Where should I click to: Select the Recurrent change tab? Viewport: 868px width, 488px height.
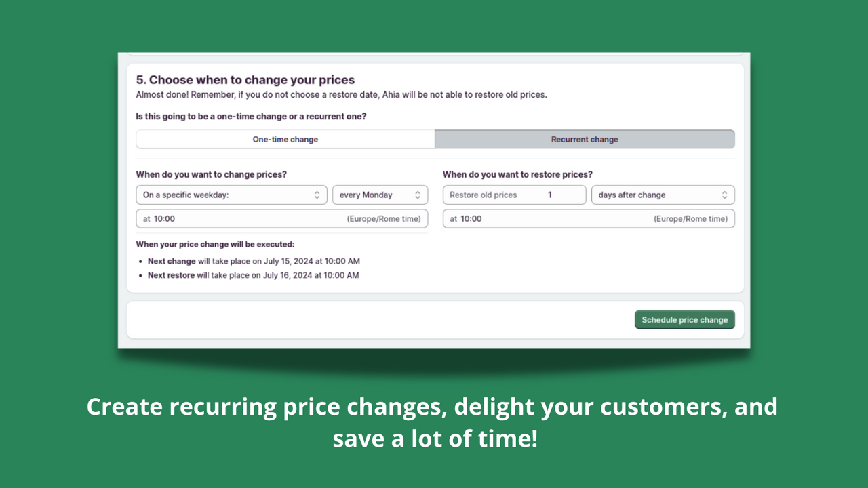[x=584, y=139]
